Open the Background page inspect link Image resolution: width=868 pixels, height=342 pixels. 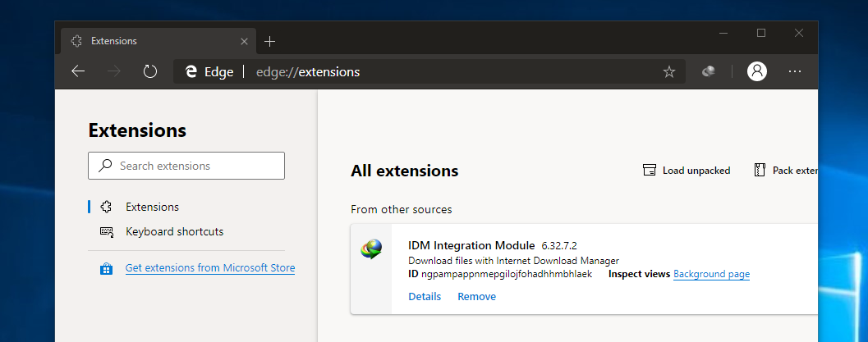[711, 274]
